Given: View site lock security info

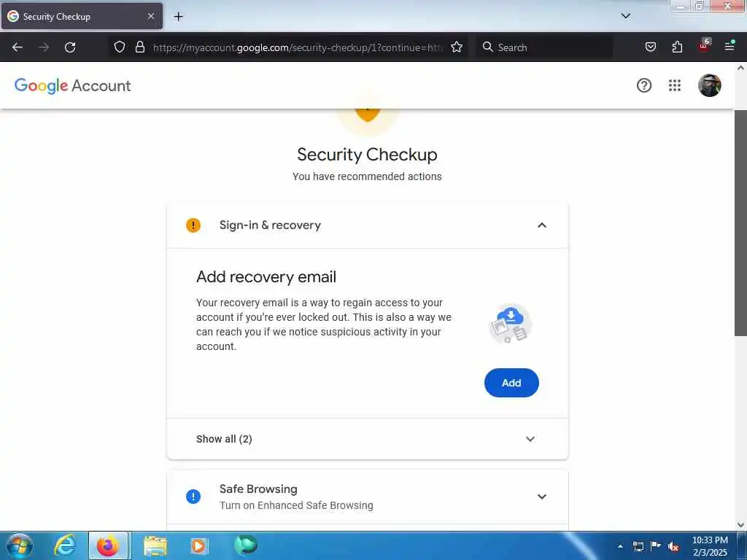Looking at the screenshot, I should point(139,47).
